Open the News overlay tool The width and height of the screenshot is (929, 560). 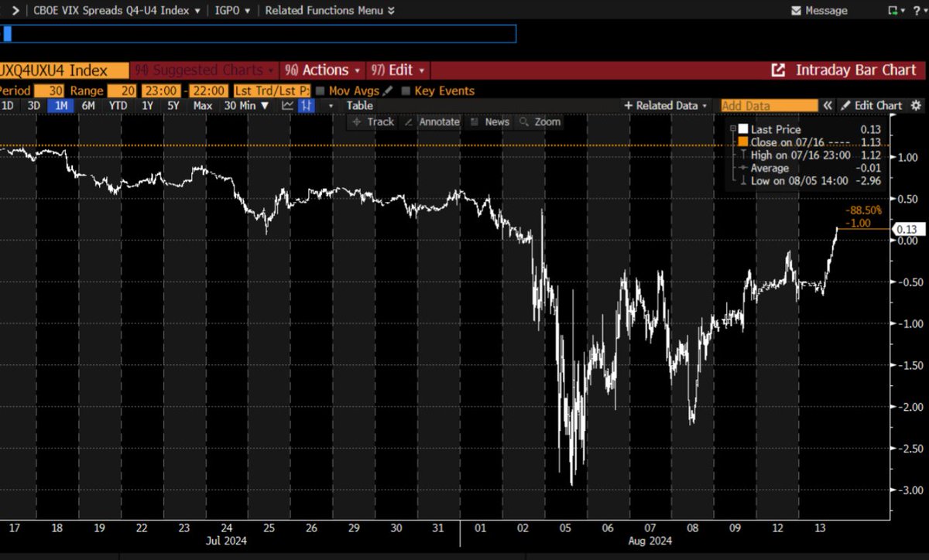pos(489,121)
